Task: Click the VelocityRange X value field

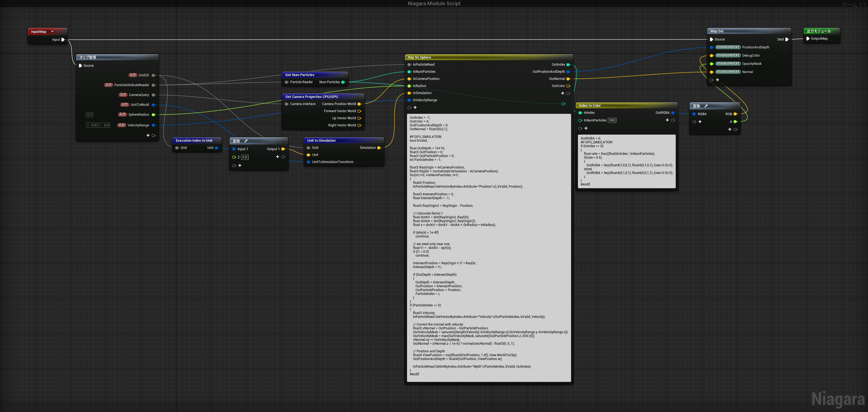Action: [x=92, y=125]
